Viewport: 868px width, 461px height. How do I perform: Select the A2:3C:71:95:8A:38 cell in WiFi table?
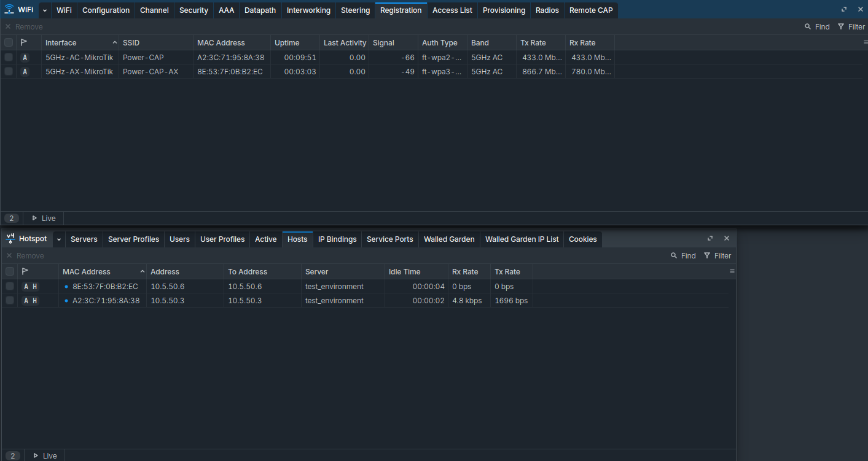tap(232, 57)
